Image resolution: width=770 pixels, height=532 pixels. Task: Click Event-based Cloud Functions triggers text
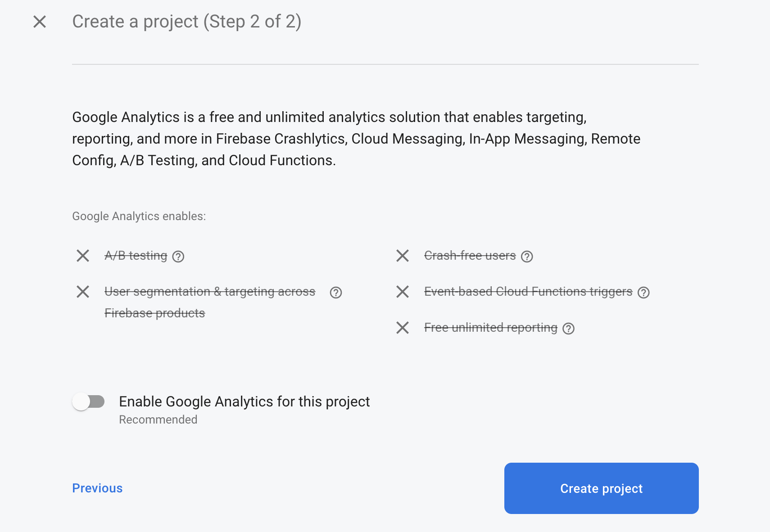tap(528, 292)
